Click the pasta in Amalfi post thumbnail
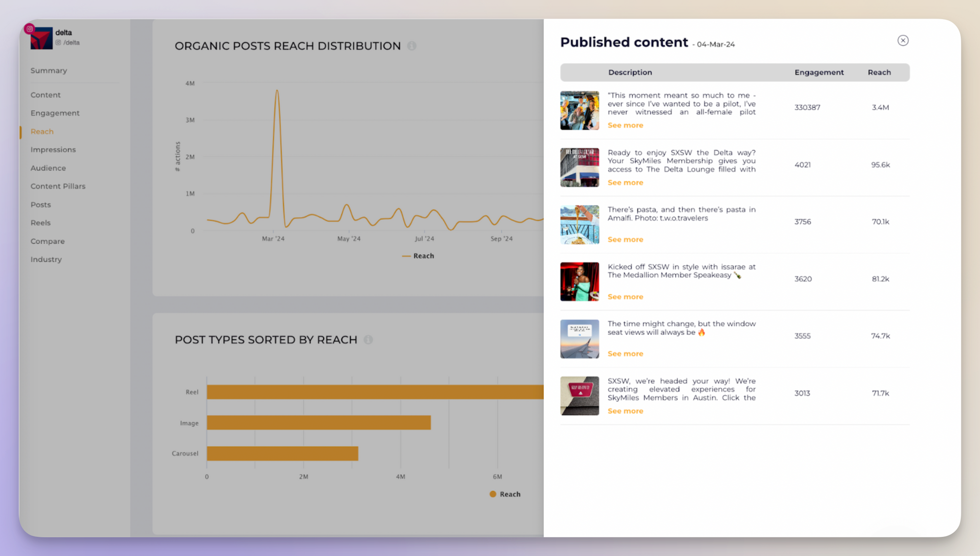Screen dimensions: 980x556 click(x=580, y=224)
